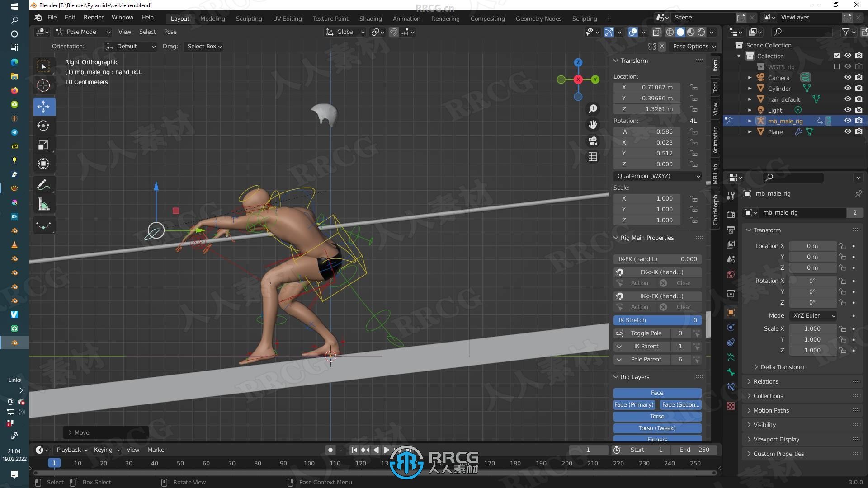The width and height of the screenshot is (868, 488).
Task: Click the Toggle Pole icon
Action: 619,333
